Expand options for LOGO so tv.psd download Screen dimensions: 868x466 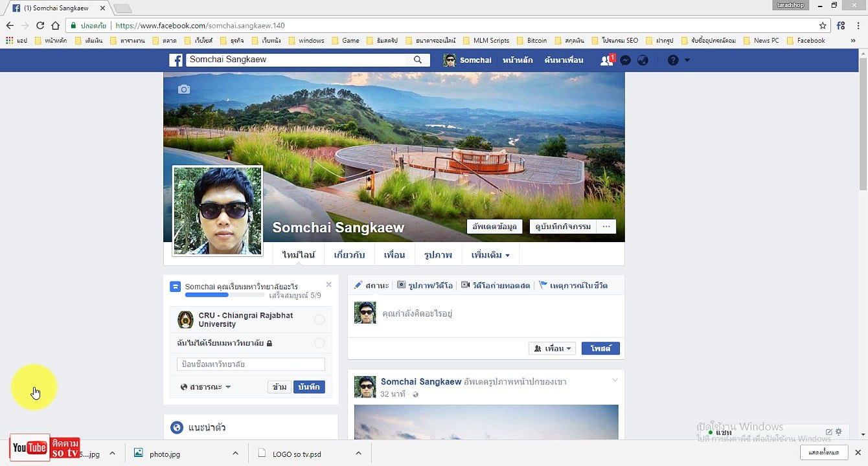click(x=358, y=454)
